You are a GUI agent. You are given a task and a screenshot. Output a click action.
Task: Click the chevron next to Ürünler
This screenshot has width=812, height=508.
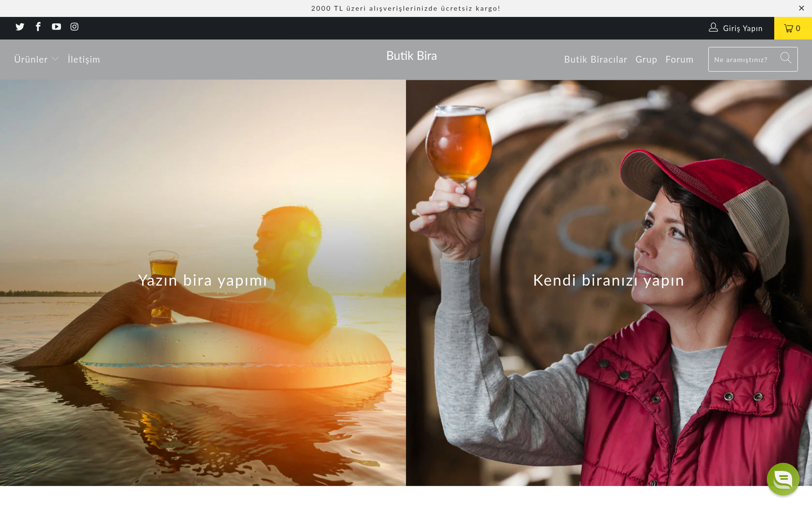pyautogui.click(x=55, y=59)
